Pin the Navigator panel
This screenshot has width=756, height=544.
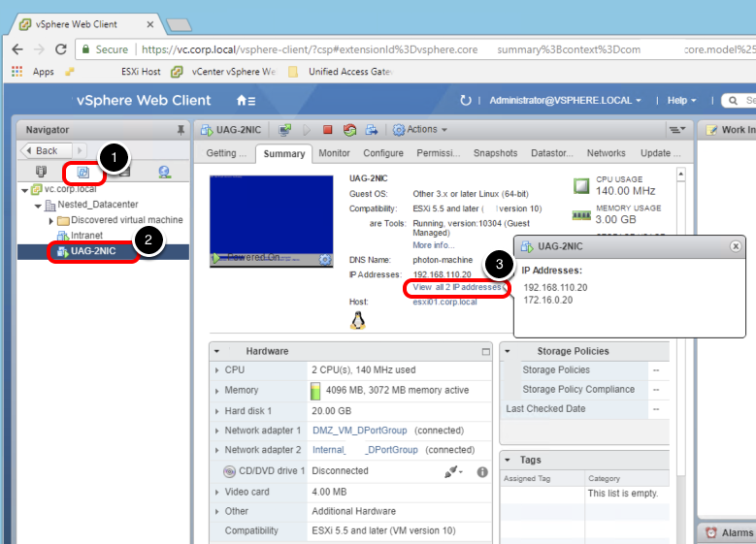[x=181, y=130]
